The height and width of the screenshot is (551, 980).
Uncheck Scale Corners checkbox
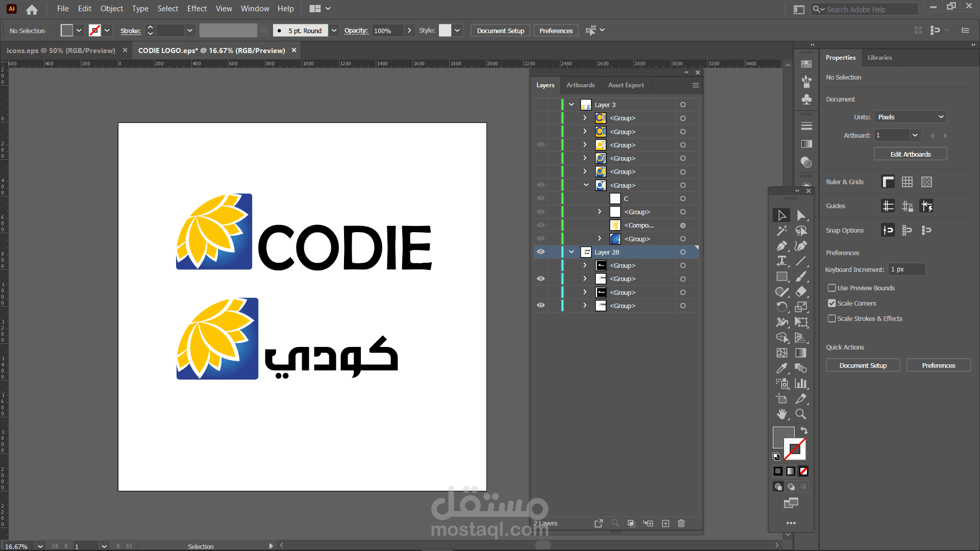click(x=831, y=304)
